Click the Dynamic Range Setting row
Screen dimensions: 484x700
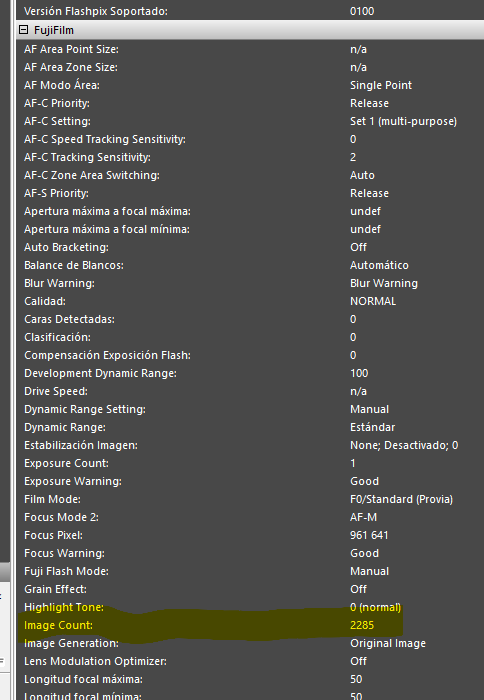250,409
